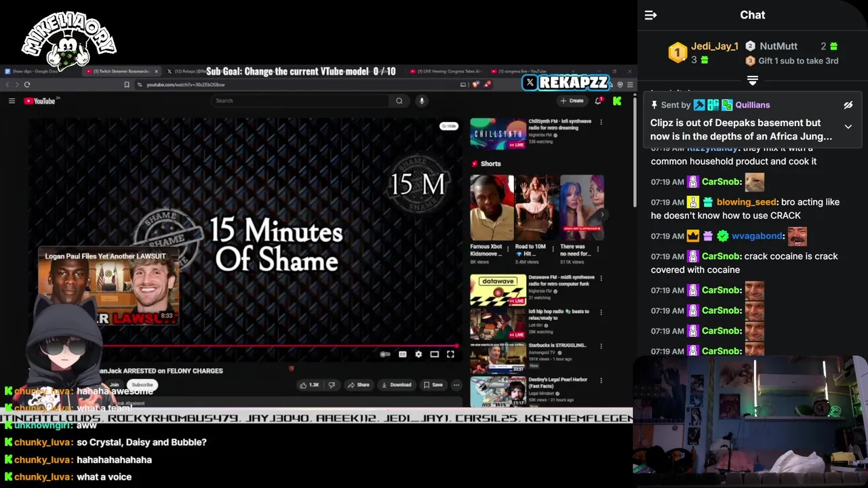This screenshot has height=488, width=868.
Task: Expand the pinned message from Quillians
Action: point(848,127)
